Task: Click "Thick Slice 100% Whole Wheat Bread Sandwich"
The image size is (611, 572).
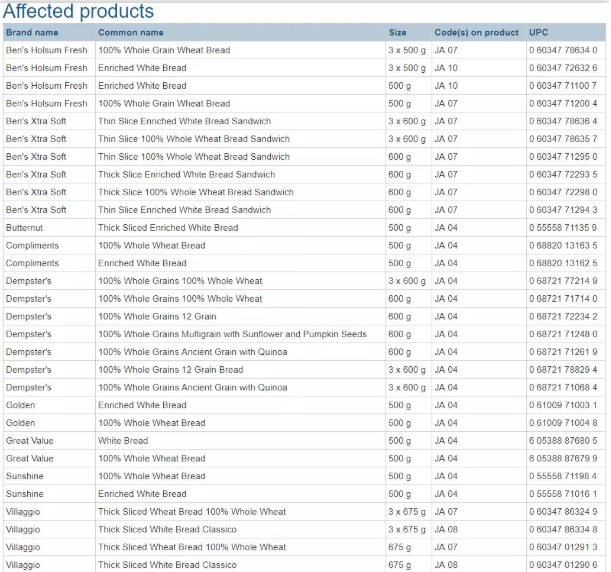Action: coord(196,192)
